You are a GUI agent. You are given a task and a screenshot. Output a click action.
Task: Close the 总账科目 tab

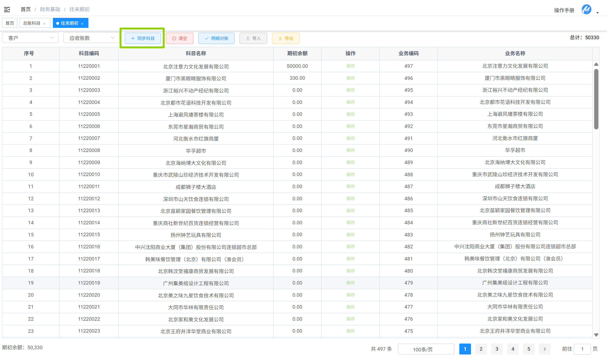click(x=45, y=24)
